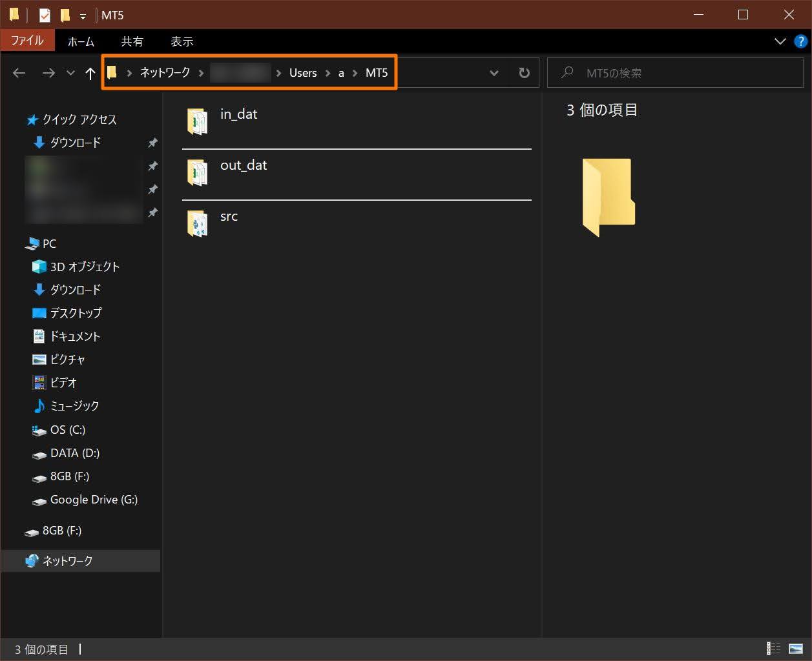Image resolution: width=812 pixels, height=661 pixels.
Task: Open the address bar history dropdown
Action: click(x=494, y=73)
